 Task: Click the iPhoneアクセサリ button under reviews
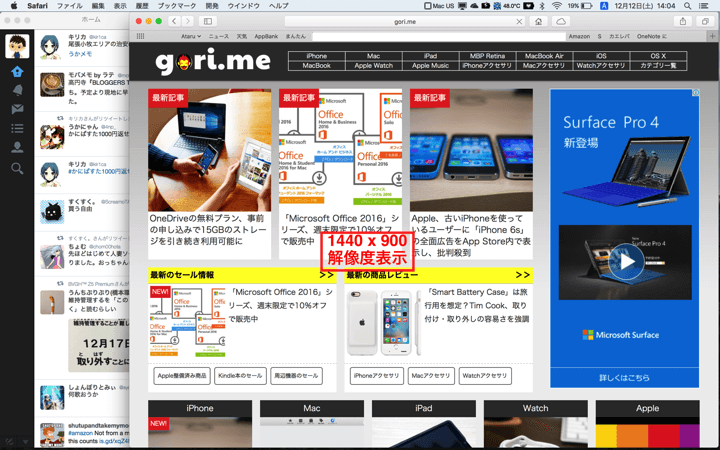coord(377,376)
